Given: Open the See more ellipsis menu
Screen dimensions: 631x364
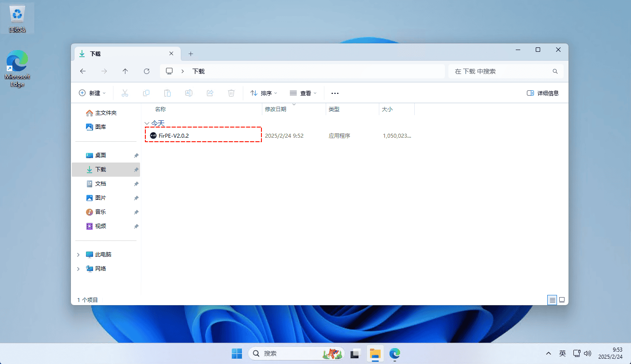Looking at the screenshot, I should 335,93.
